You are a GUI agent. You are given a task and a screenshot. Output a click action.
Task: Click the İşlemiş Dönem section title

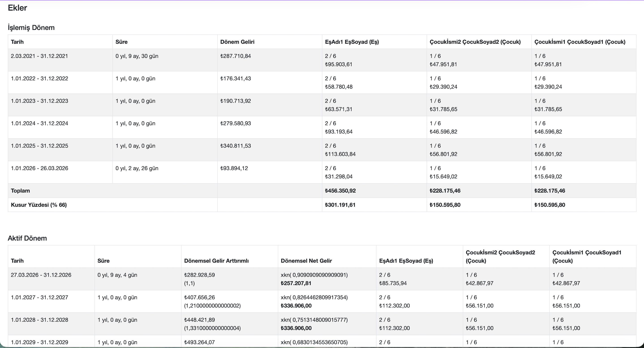pos(31,27)
